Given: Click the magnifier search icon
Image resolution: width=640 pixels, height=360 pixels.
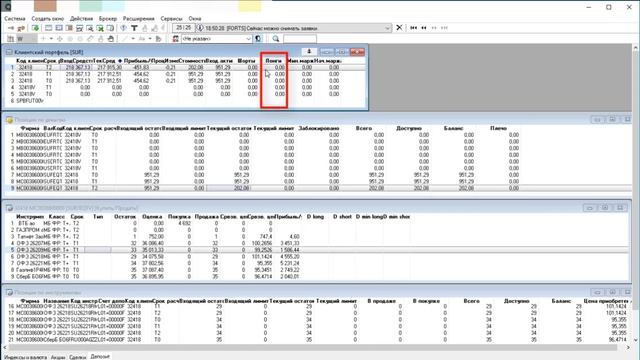Looking at the screenshot, I should pos(276,39).
